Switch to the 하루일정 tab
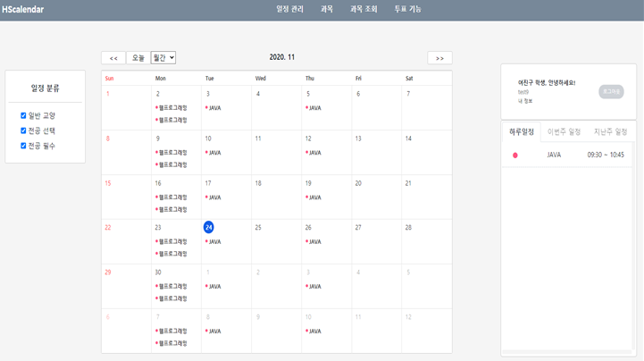Screen dimensions: 644x361 pos(522,132)
